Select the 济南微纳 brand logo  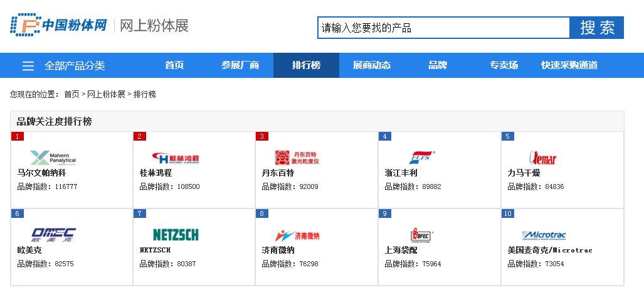[x=297, y=235]
